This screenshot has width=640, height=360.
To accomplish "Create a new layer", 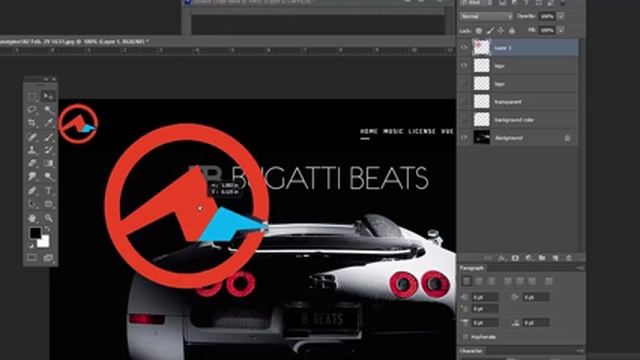I will coord(556,258).
